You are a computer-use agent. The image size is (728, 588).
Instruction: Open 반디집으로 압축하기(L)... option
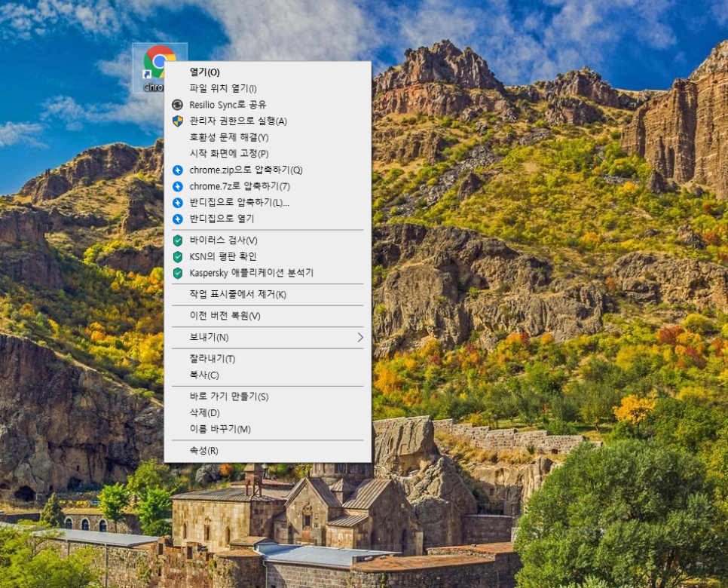(x=268, y=203)
